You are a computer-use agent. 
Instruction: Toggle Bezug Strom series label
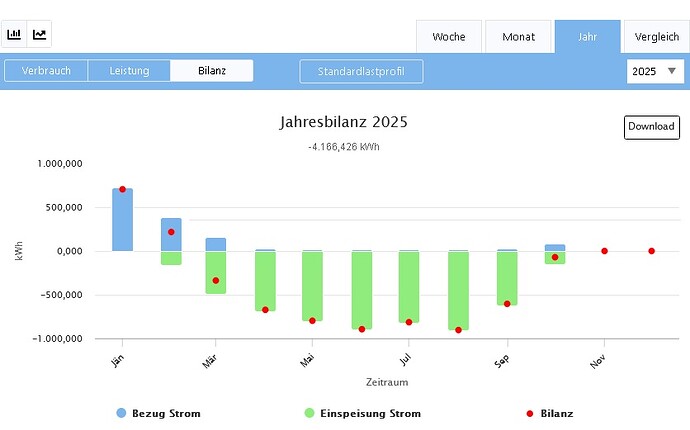click(166, 413)
